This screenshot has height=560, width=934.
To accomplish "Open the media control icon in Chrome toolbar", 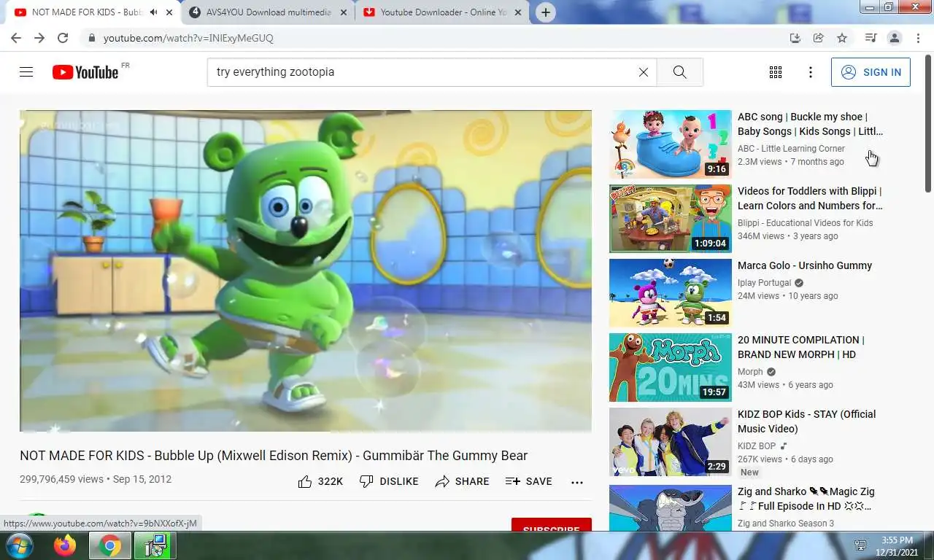I will pos(870,38).
